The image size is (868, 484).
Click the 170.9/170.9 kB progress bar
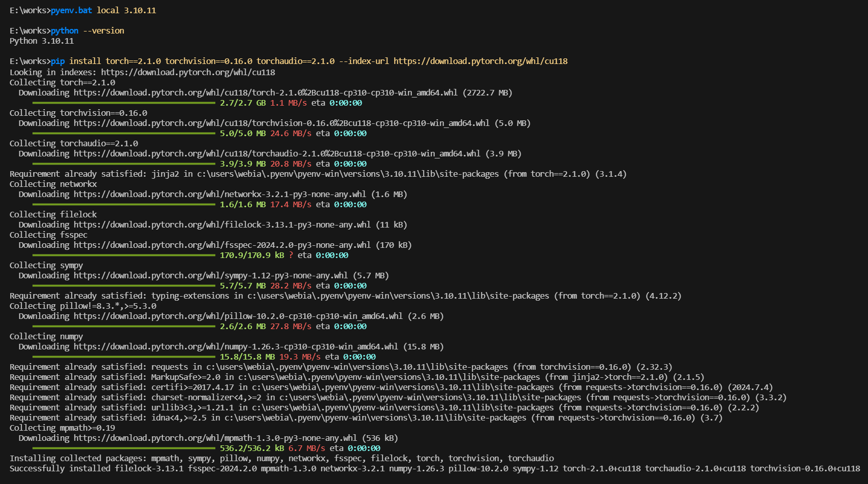(x=124, y=255)
